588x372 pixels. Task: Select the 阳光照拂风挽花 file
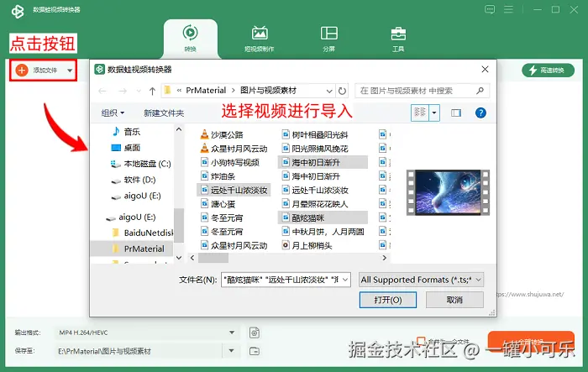pyautogui.click(x=315, y=149)
